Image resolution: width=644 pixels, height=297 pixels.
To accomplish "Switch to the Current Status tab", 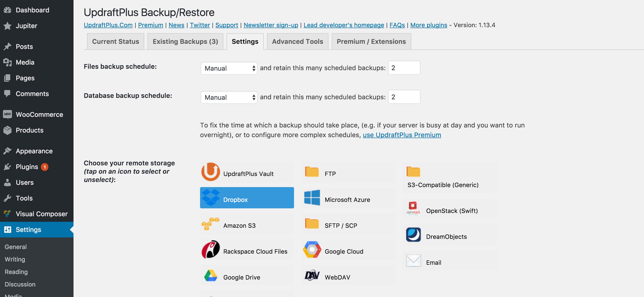I will pos(116,41).
